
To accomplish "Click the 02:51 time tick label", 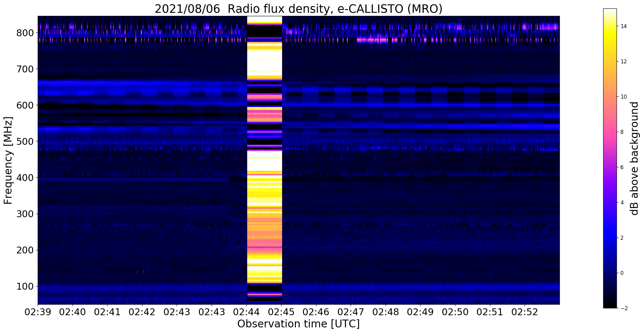I will 490,312.
